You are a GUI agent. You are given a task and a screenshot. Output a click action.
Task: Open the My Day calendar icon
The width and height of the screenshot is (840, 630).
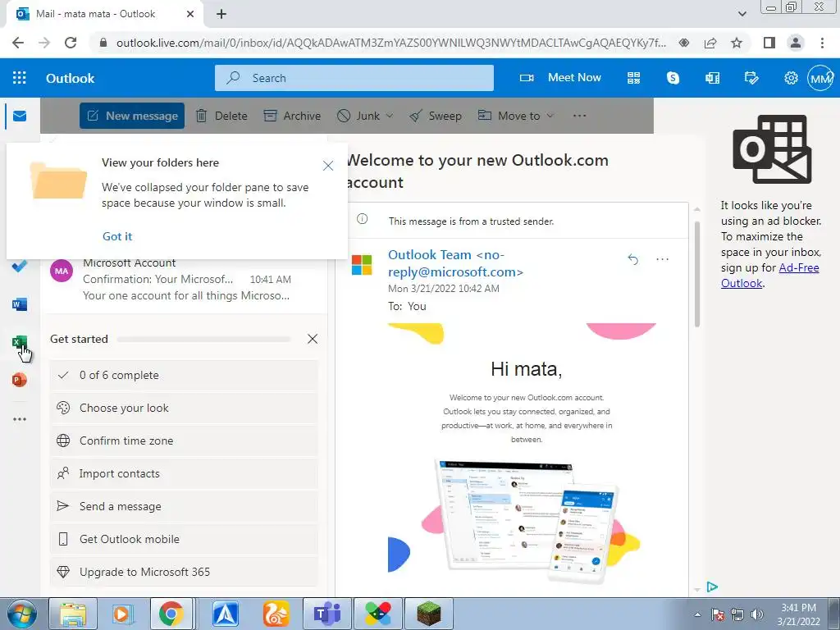coord(751,78)
